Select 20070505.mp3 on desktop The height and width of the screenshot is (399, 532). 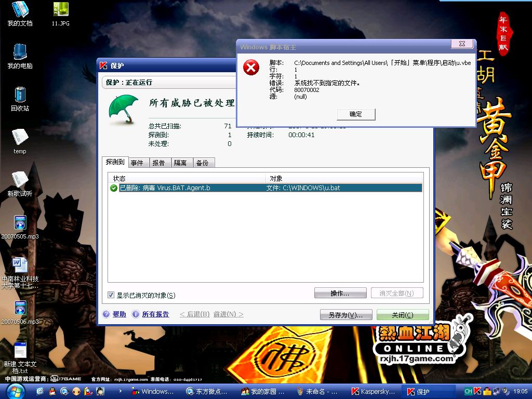[20, 227]
